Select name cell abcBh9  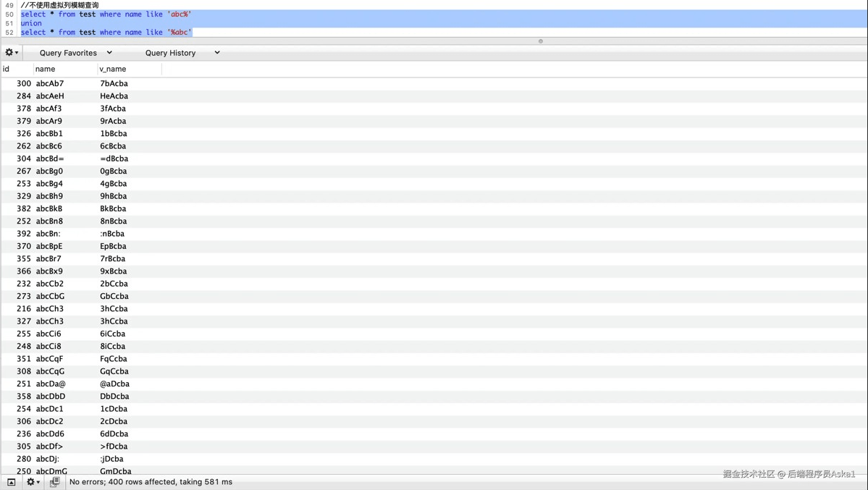(x=49, y=196)
